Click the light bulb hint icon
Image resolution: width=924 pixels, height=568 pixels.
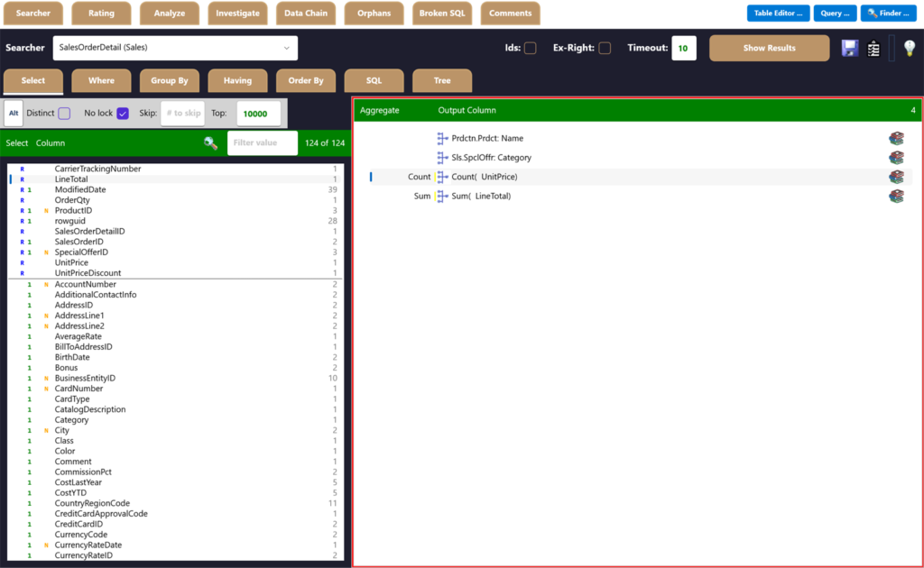tap(910, 49)
